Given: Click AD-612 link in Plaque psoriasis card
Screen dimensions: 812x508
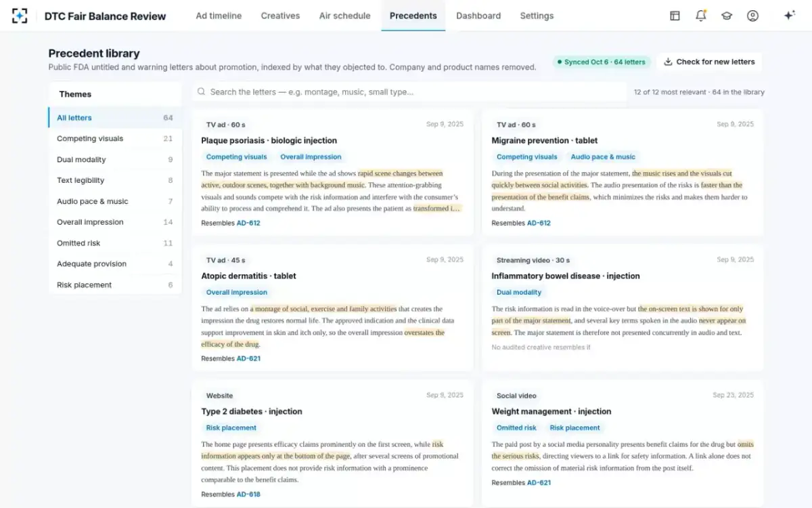Looking at the screenshot, I should (x=248, y=223).
